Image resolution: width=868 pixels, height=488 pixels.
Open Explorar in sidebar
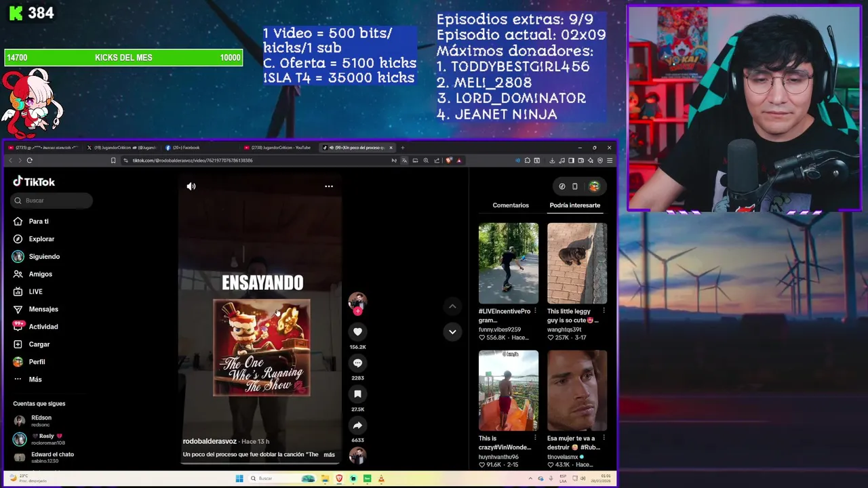[x=34, y=239]
